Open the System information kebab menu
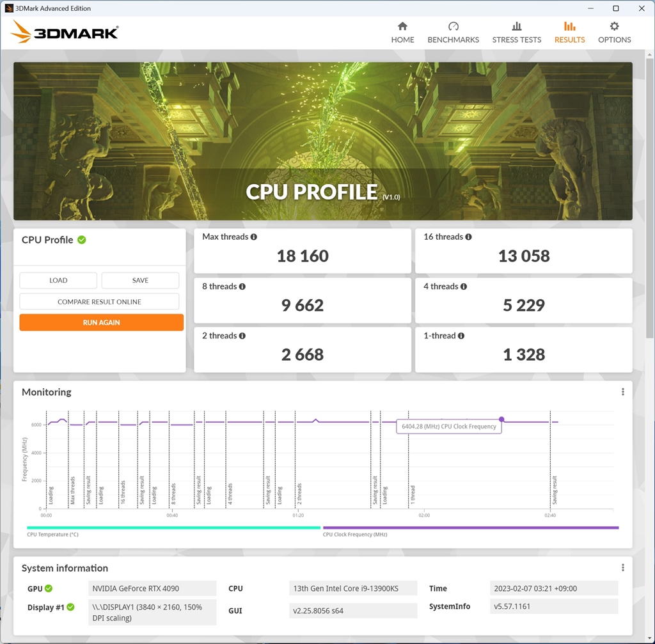 [622, 567]
